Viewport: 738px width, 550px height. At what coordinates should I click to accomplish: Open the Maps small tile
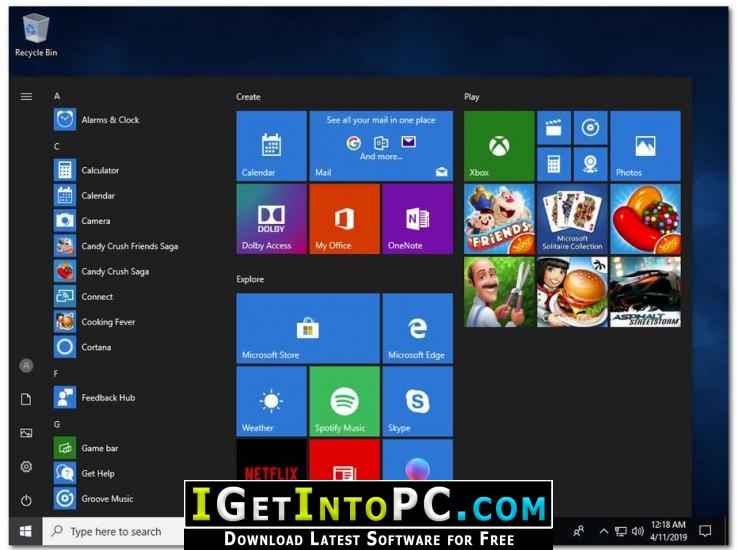tap(590, 164)
